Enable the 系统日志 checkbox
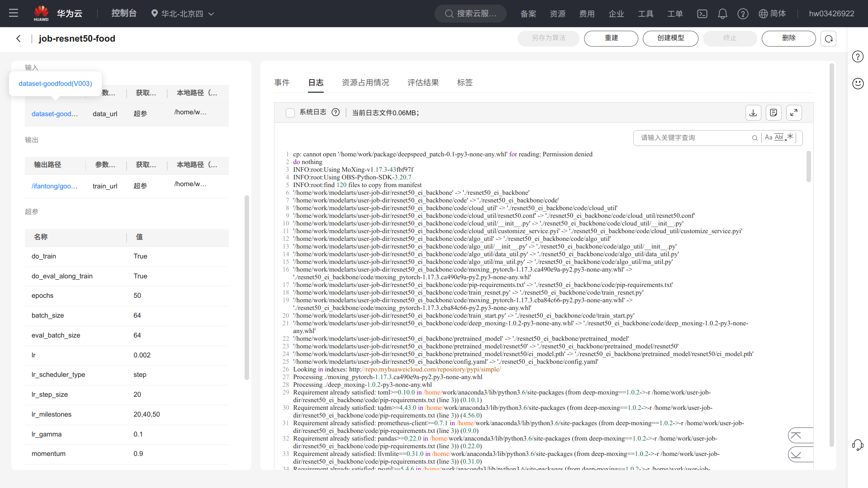The width and height of the screenshot is (868, 488). point(290,113)
